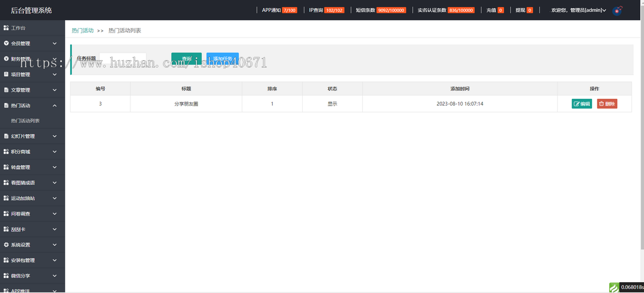Click the 显示 status cell
The width and height of the screenshot is (644, 293).
click(x=332, y=104)
